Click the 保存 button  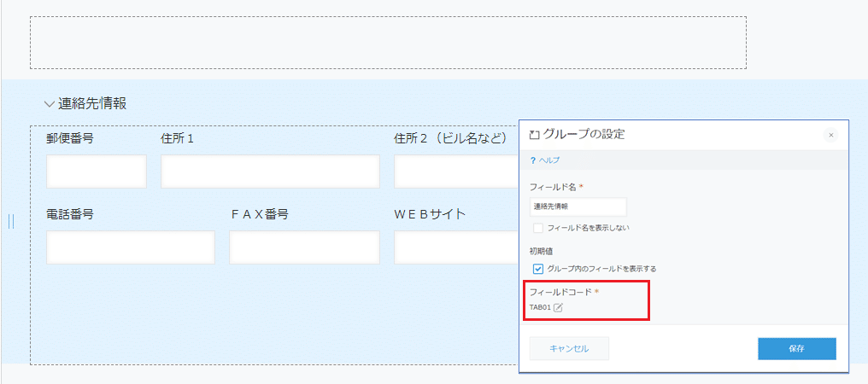tap(796, 349)
